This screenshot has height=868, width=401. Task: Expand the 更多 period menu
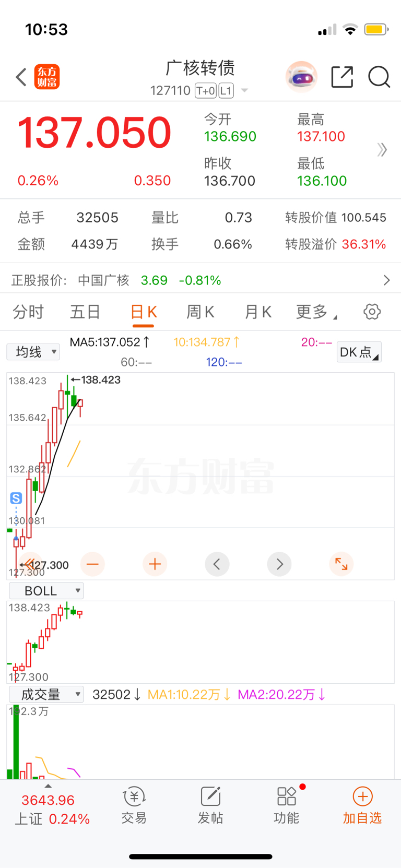click(316, 312)
